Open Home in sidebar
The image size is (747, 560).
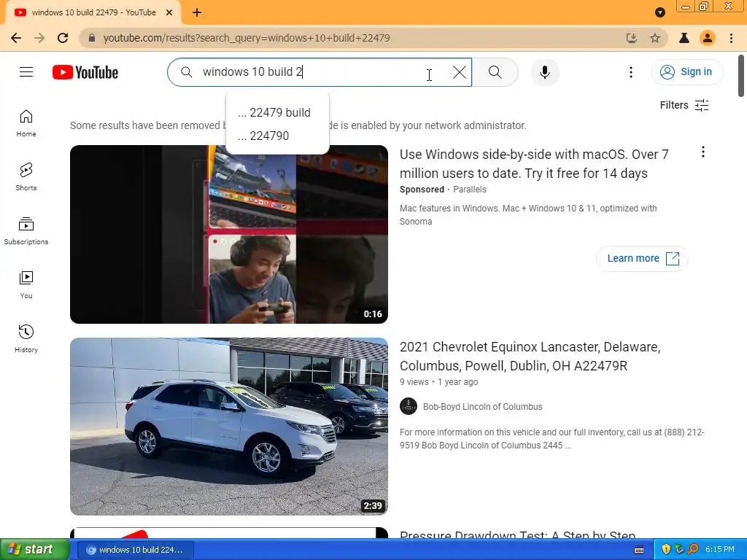pyautogui.click(x=26, y=123)
